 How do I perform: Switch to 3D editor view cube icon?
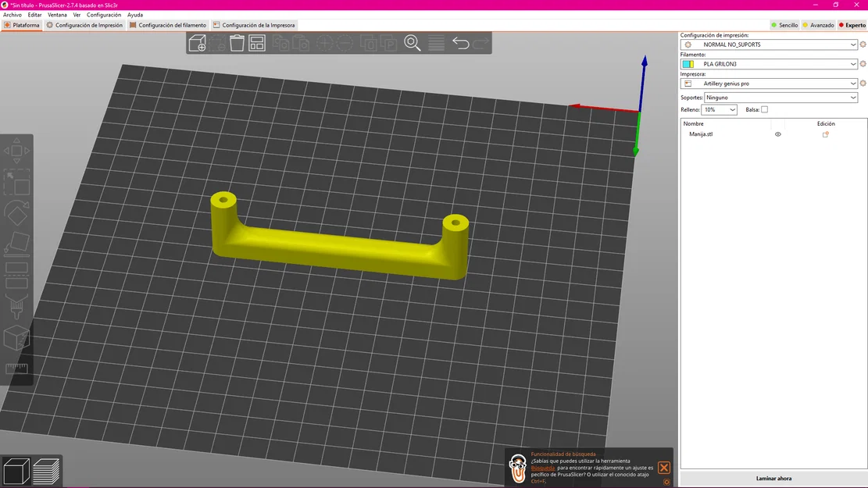[x=16, y=472]
